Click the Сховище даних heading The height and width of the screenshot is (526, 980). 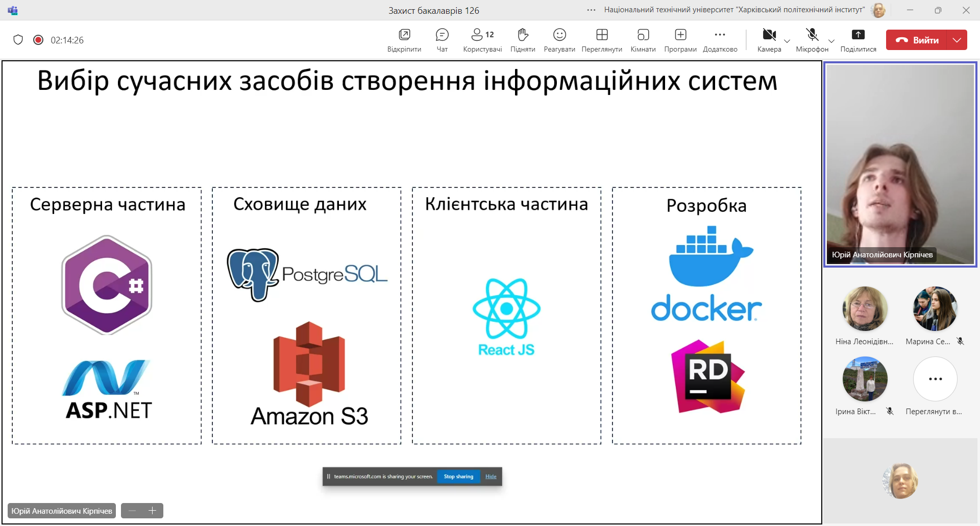point(300,204)
